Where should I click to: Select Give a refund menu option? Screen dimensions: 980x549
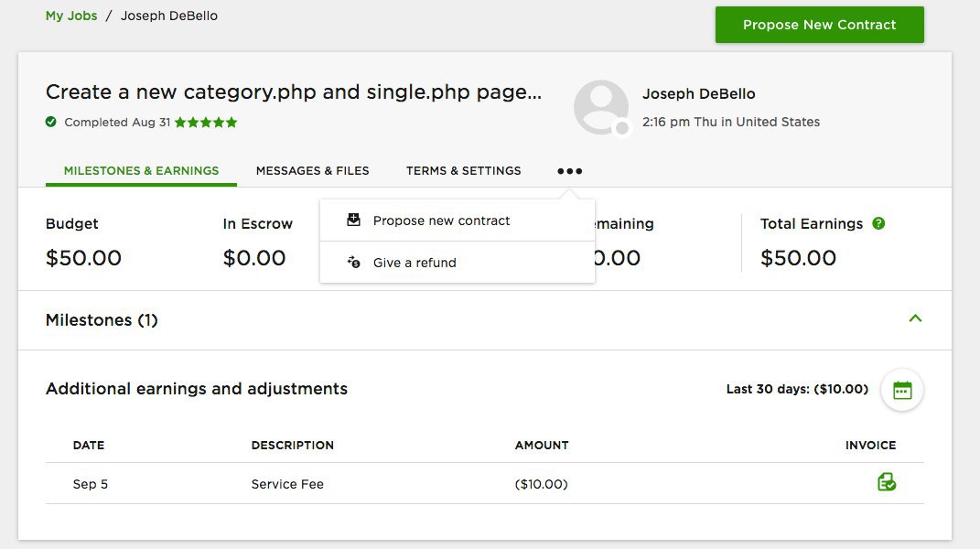[415, 263]
